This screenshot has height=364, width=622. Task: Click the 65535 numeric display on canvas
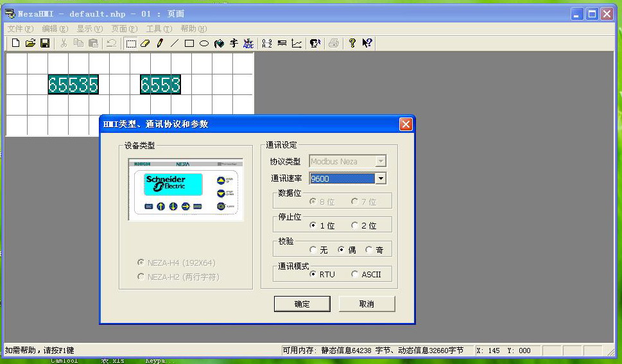click(73, 84)
